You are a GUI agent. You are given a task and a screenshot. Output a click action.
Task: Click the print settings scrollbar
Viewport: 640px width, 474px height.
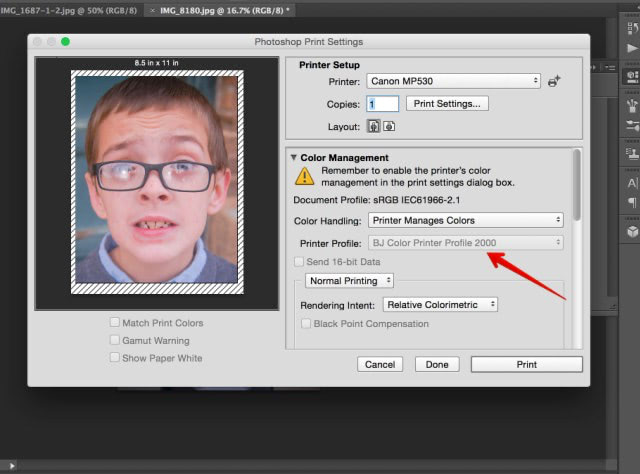577,185
